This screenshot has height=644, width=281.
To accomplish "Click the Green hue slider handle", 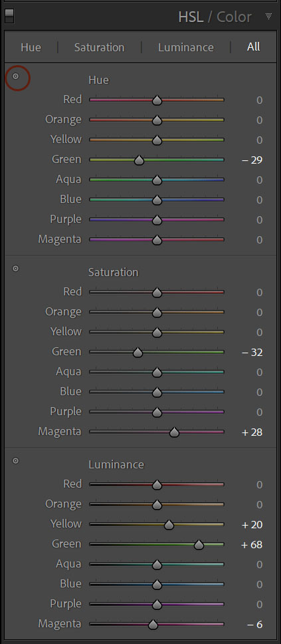I will tap(139, 160).
